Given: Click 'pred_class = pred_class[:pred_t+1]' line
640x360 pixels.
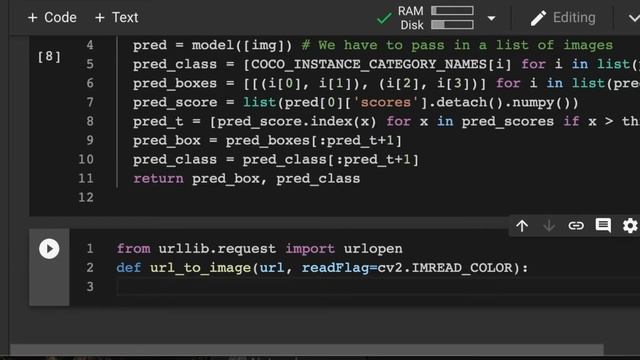Looking at the screenshot, I should 276,160.
